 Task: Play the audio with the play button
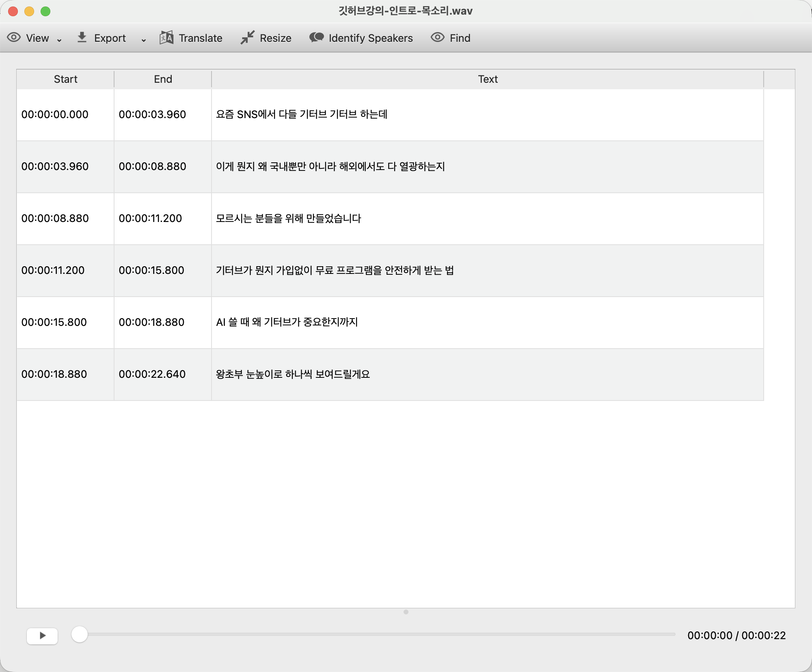coord(42,635)
